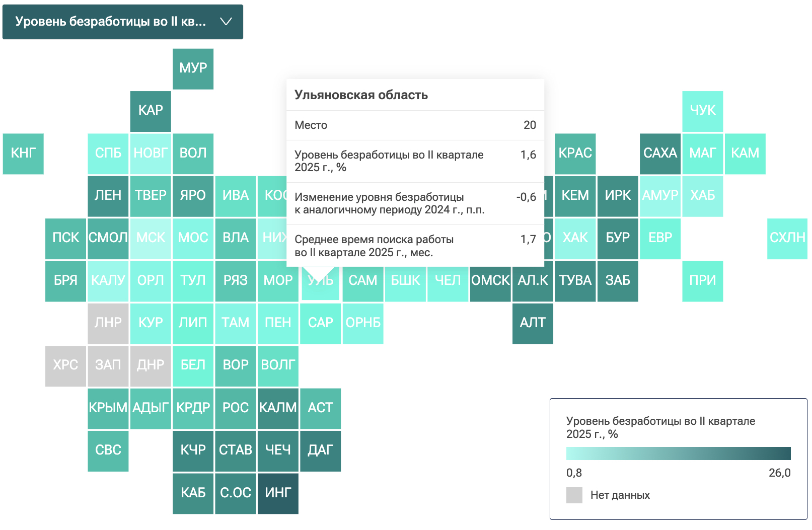This screenshot has height=530, width=812.
Task: Select the КРАС region tile
Action: click(x=575, y=154)
